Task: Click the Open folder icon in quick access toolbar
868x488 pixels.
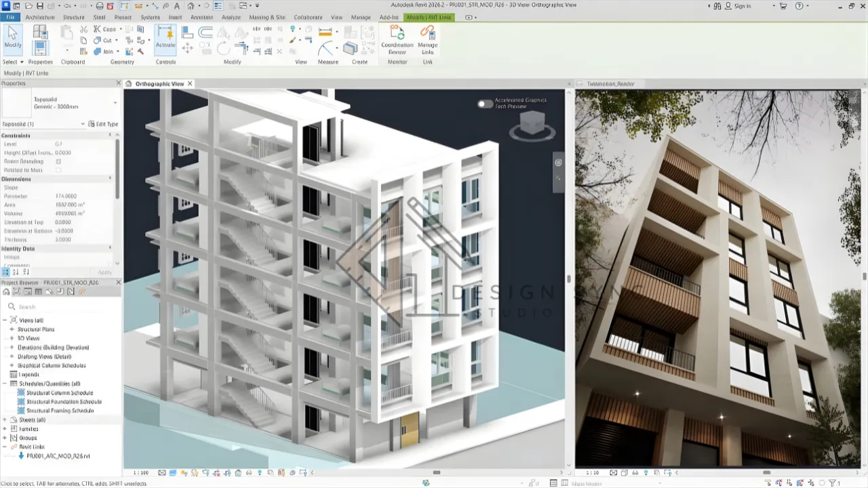Action: pos(28,6)
